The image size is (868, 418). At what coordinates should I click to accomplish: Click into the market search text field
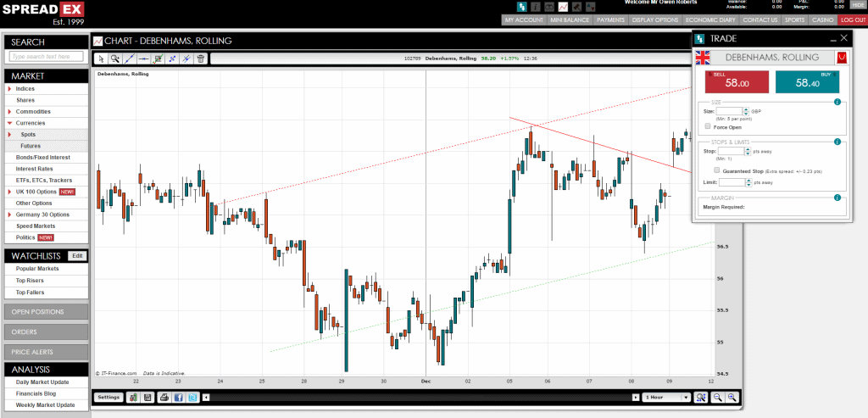click(47, 57)
